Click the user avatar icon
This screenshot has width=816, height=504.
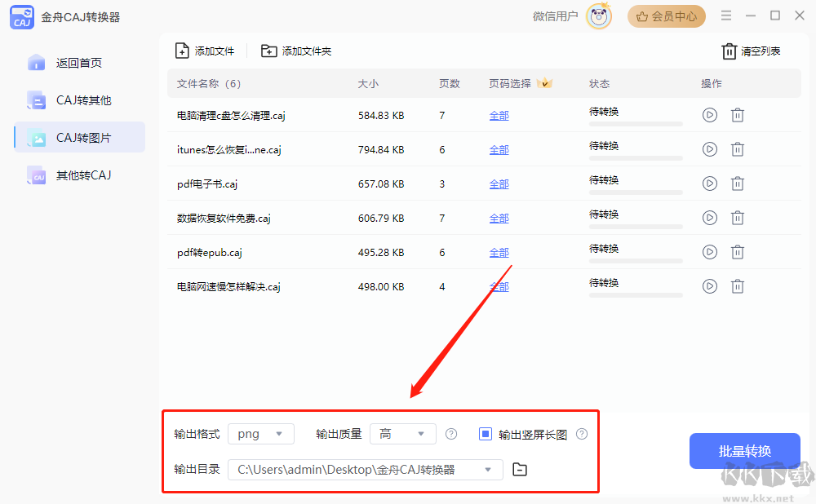pyautogui.click(x=599, y=16)
